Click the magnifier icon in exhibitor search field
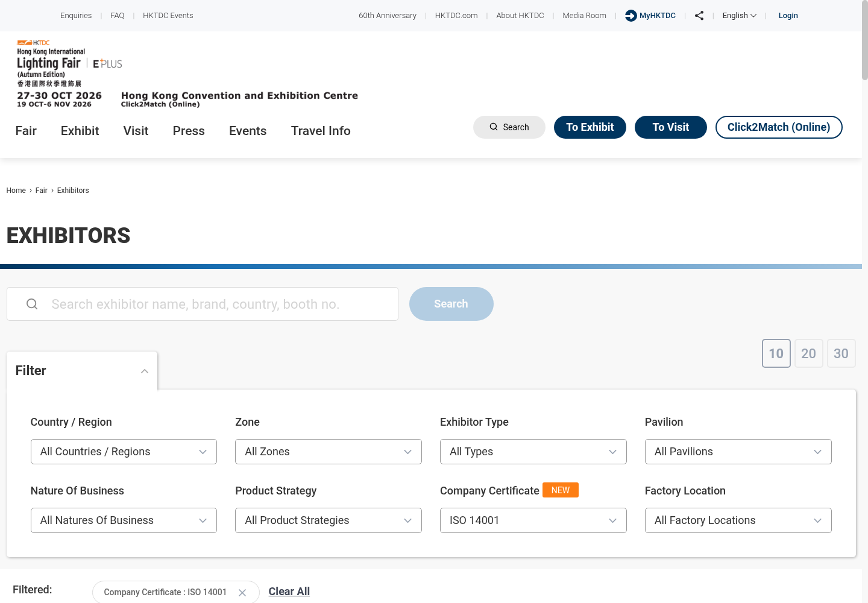The height and width of the screenshot is (603, 868). (x=32, y=304)
